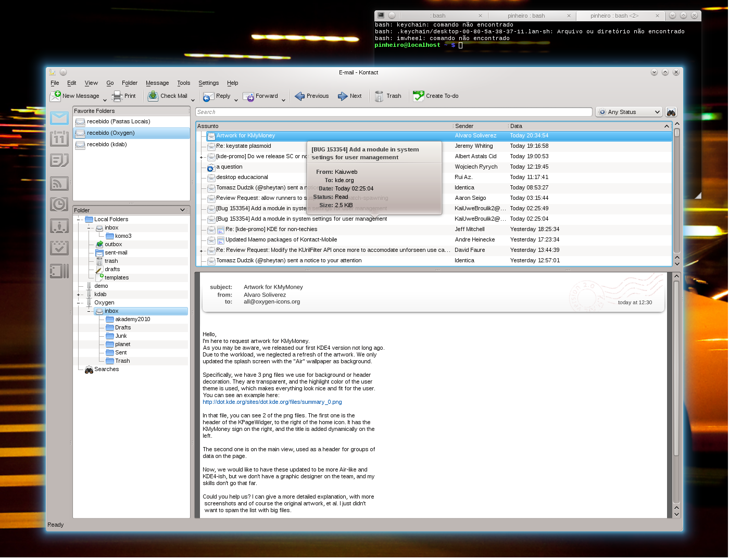
Task: Open the Calendar view from the sidebar
Action: coord(59,139)
